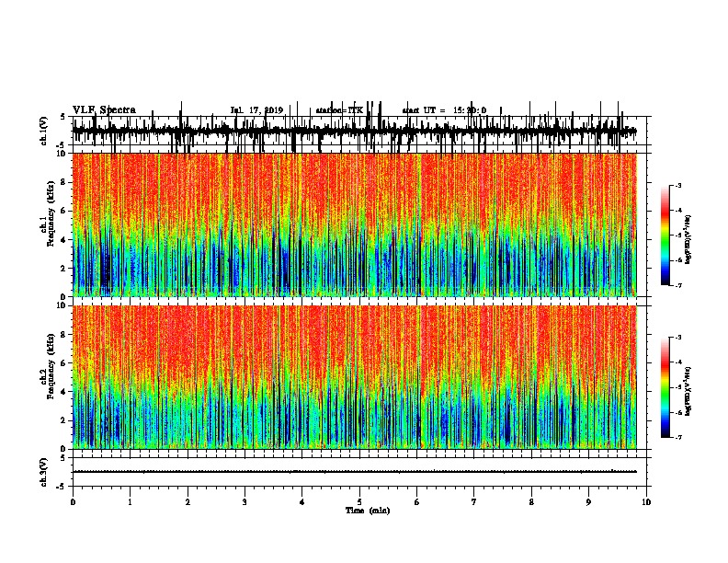
Task: Click the "start UT = 15:20:0" text
Action: 444,110
